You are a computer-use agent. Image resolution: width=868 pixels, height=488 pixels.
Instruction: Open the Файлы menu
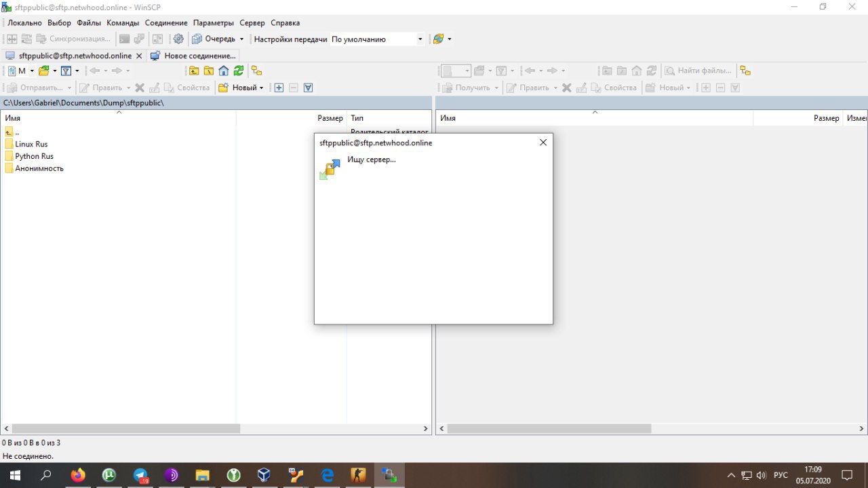coord(89,22)
